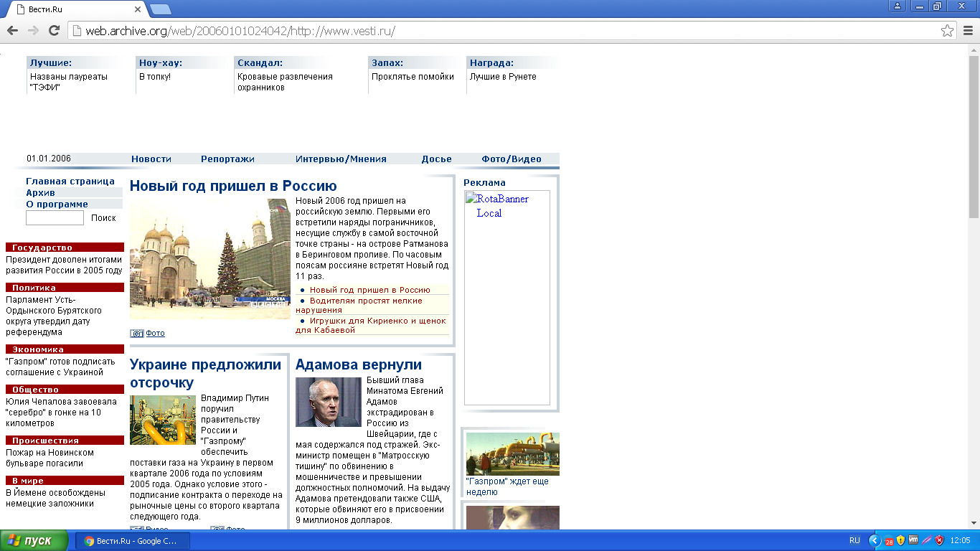The width and height of the screenshot is (980, 551).
Task: Open the Политика category header
Action: (65, 288)
